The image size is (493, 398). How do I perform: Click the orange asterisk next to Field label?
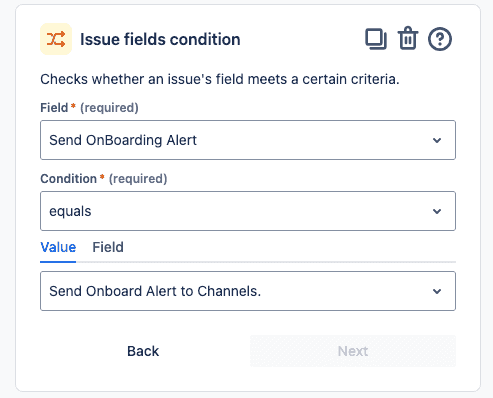click(x=73, y=106)
